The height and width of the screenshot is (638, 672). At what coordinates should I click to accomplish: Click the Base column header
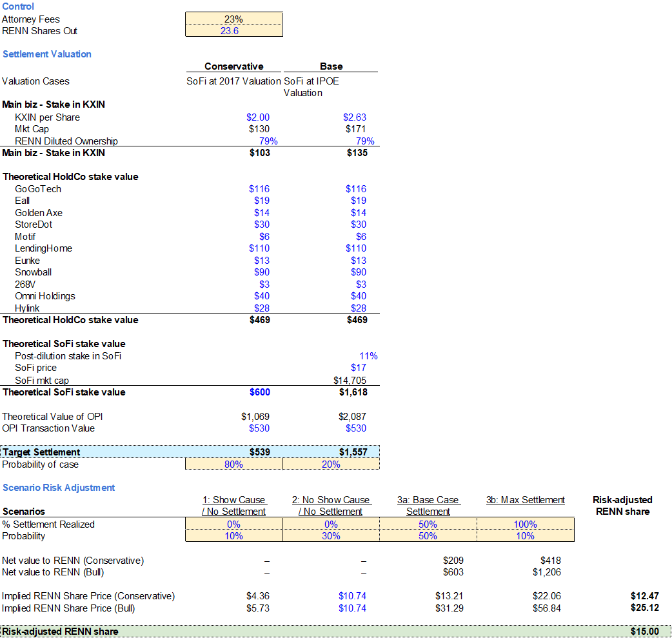click(x=331, y=66)
